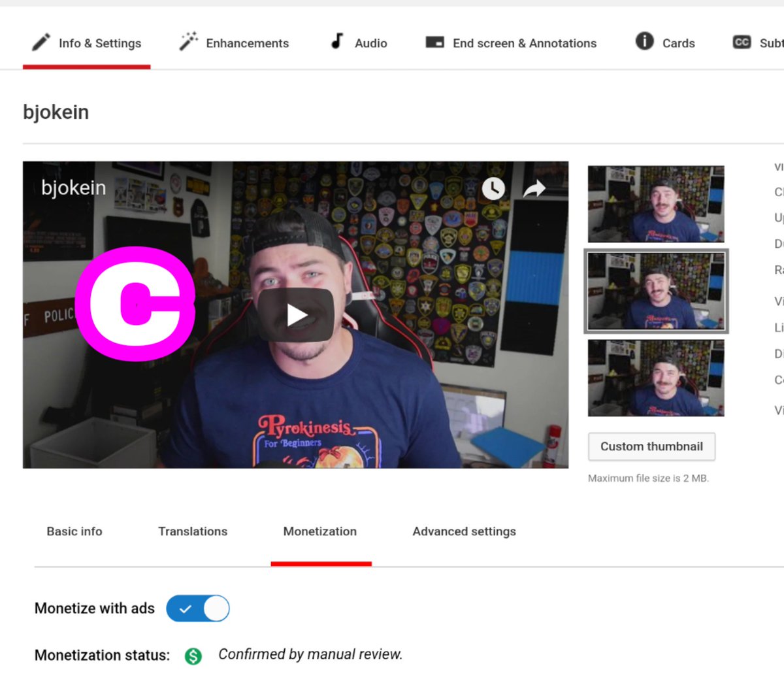Click the green dollar monetization status icon
This screenshot has height=683, width=784.
(193, 656)
